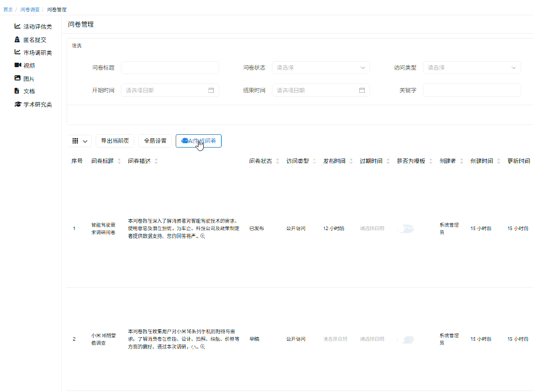Click the 问卷标题 search input field
The width and height of the screenshot is (533, 392).
[x=170, y=67]
